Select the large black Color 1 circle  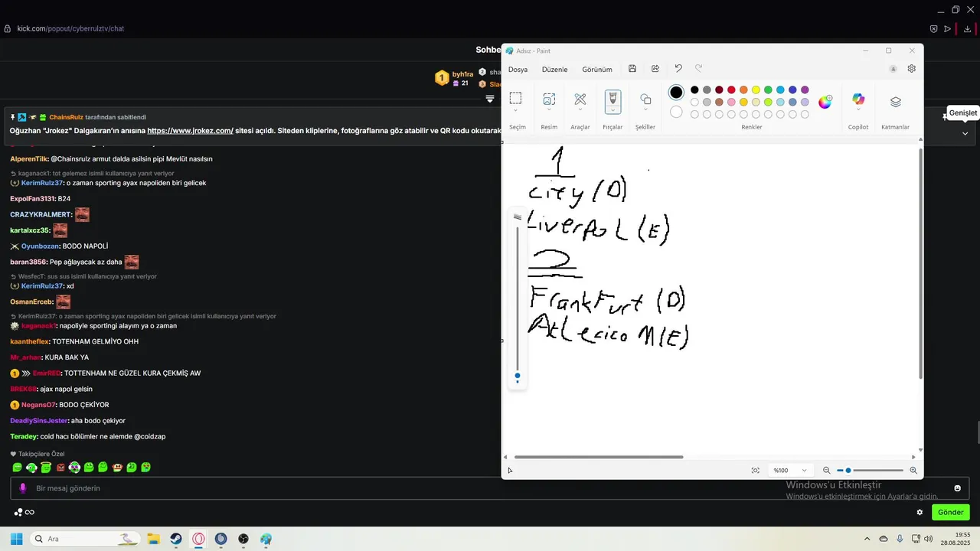[676, 93]
